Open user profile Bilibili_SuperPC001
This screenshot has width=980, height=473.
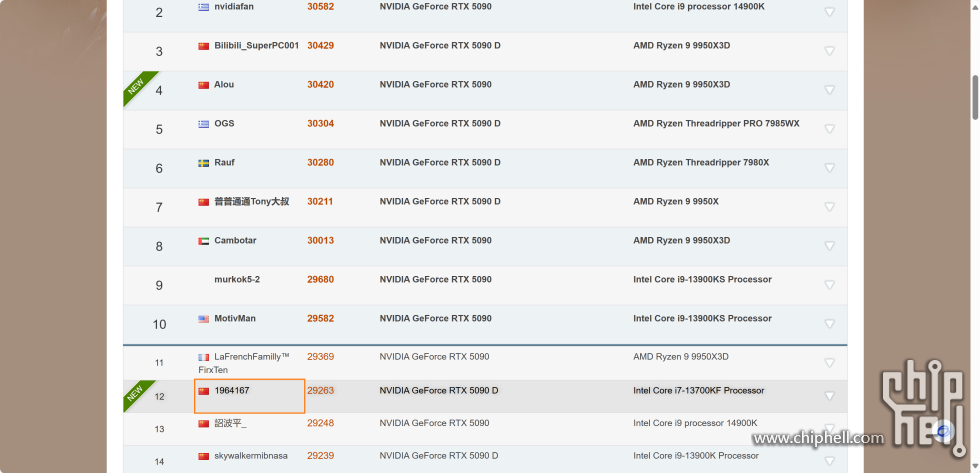[257, 46]
